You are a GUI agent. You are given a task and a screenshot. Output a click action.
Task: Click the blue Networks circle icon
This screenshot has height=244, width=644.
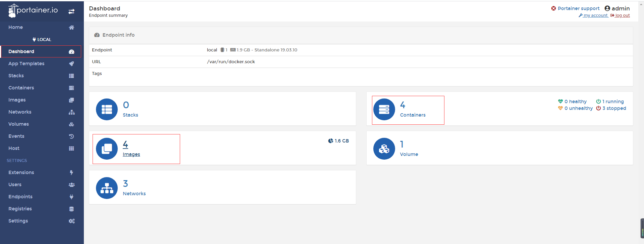107,188
